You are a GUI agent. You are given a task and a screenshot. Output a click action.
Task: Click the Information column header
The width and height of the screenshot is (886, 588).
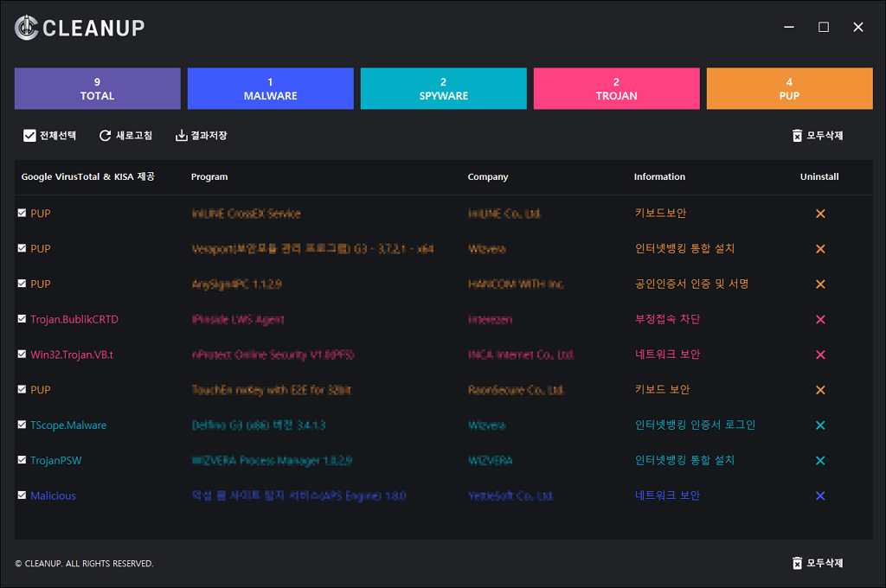point(659,176)
